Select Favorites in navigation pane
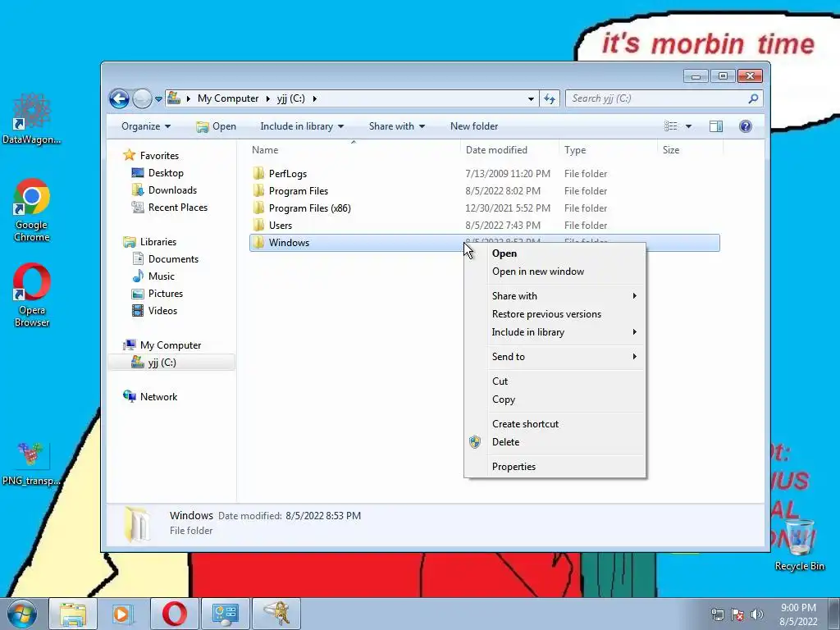This screenshot has height=630, width=840. point(159,156)
